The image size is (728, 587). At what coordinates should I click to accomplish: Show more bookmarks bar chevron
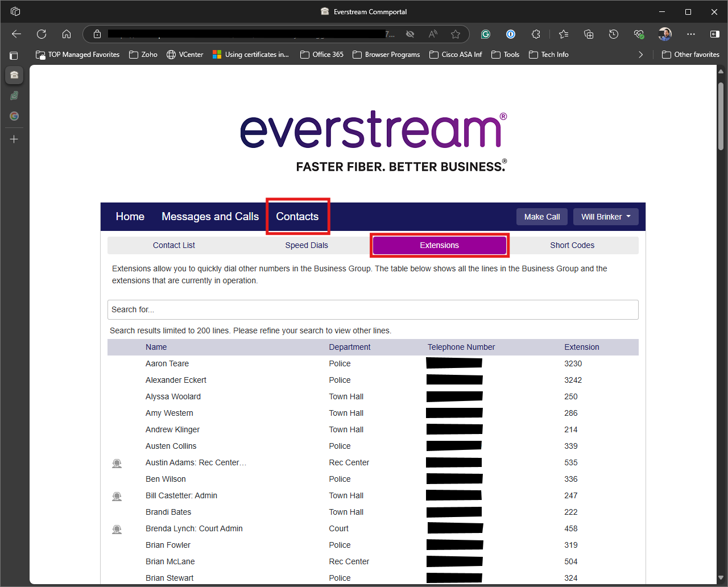(641, 55)
